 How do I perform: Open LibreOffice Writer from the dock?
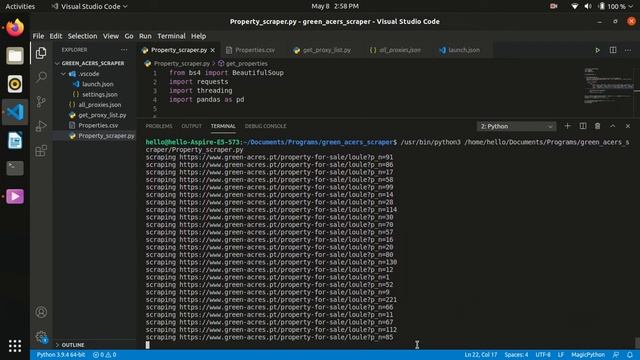point(15,140)
